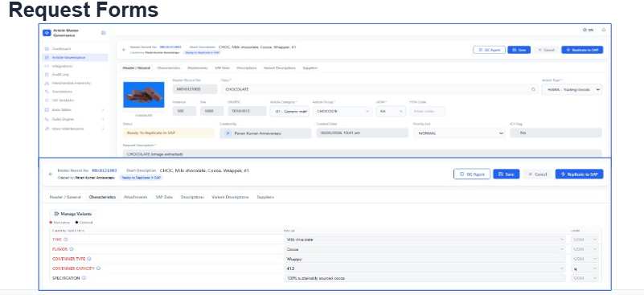
Task: Open the Article Group CHOCOLATE dropdown
Action: tap(343, 112)
